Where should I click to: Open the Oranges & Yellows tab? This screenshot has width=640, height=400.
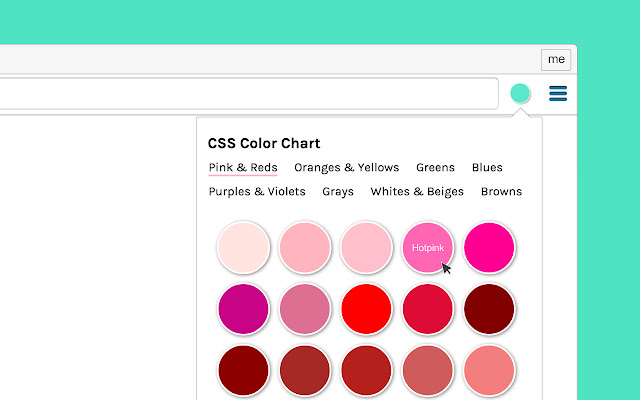[x=346, y=168]
